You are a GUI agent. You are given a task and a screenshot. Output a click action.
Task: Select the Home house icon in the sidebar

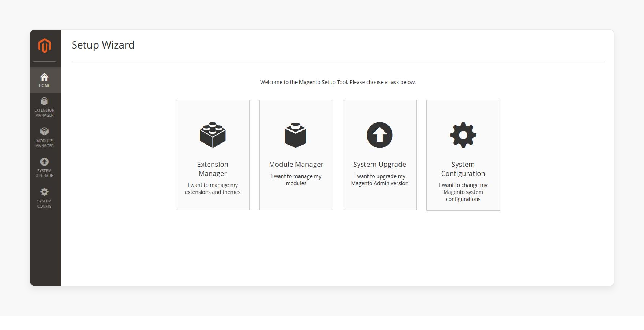44,77
